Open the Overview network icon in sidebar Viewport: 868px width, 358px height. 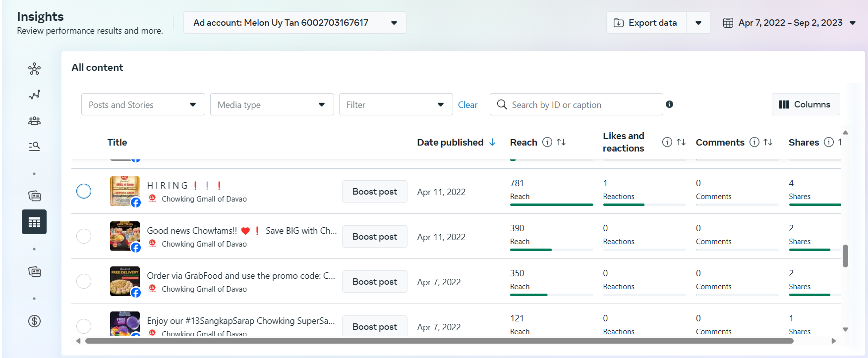coord(34,69)
